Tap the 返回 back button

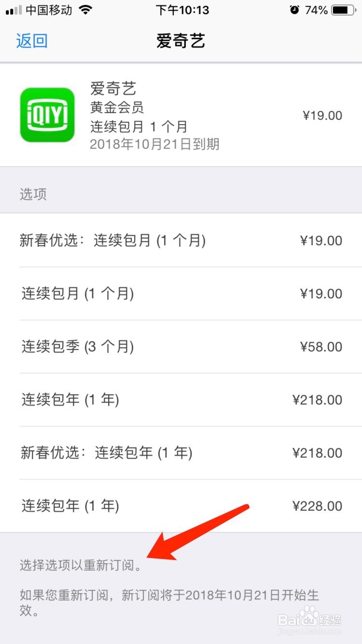point(32,41)
